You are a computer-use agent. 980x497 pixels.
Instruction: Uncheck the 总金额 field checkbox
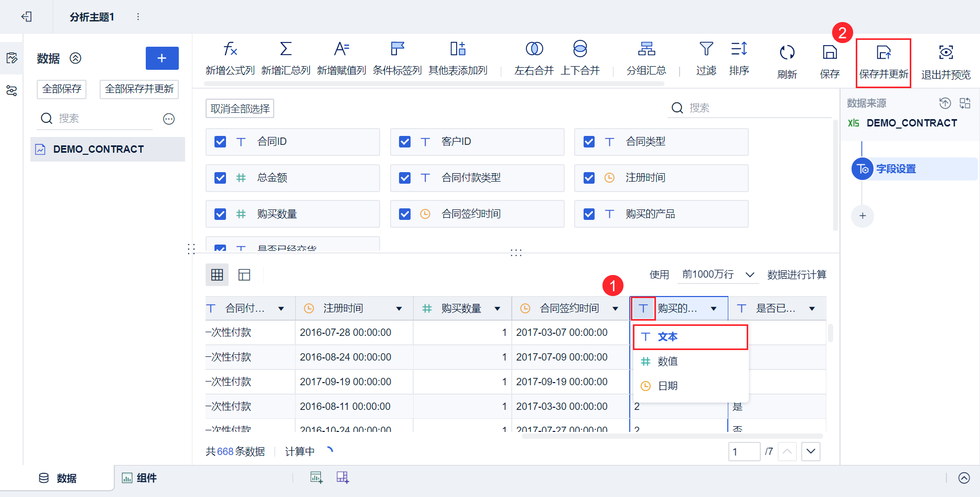220,178
